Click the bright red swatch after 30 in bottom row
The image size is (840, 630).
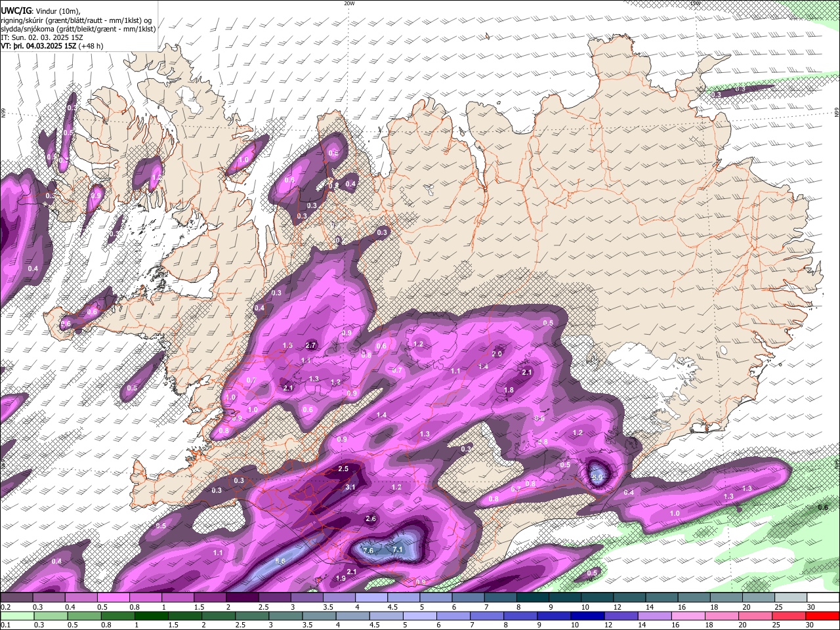[x=823, y=616]
